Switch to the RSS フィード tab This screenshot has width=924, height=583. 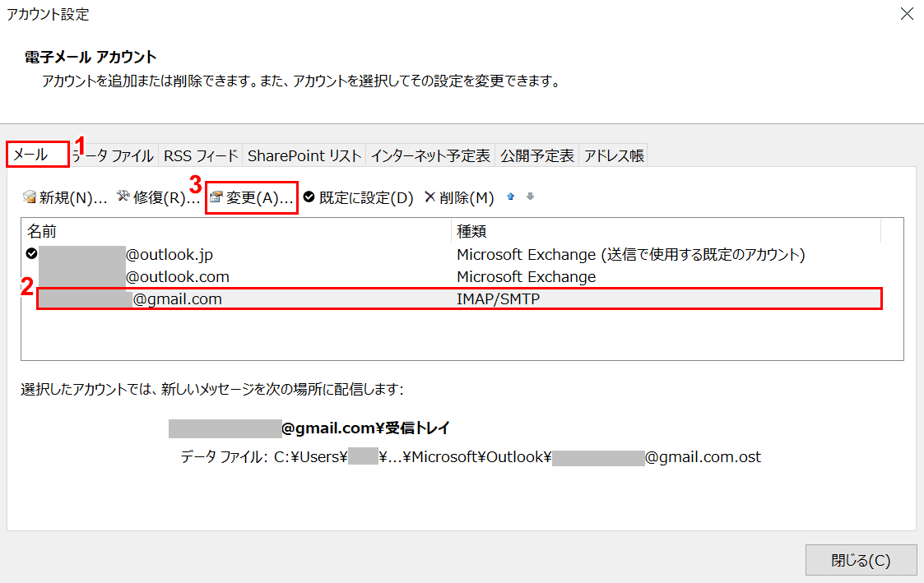coord(201,155)
